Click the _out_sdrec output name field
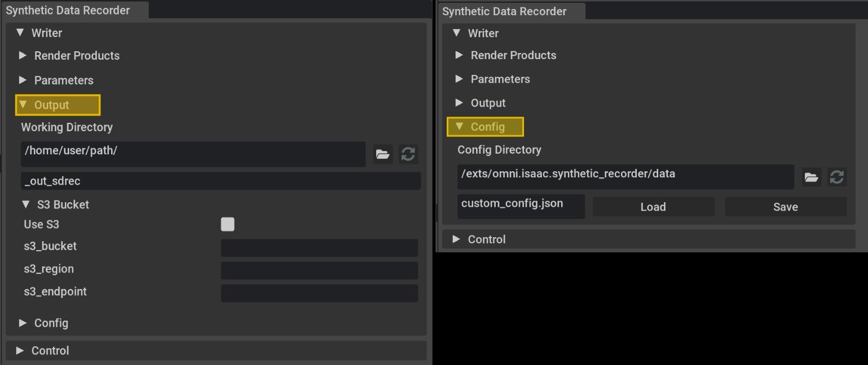Image resolution: width=868 pixels, height=365 pixels. [x=220, y=181]
